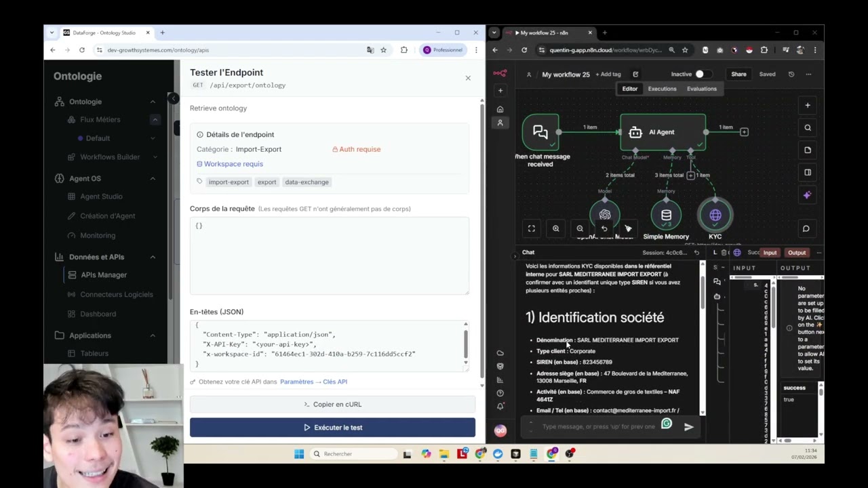Open notifications bell in n8n sidebar
This screenshot has width=868, height=488.
(x=500, y=407)
